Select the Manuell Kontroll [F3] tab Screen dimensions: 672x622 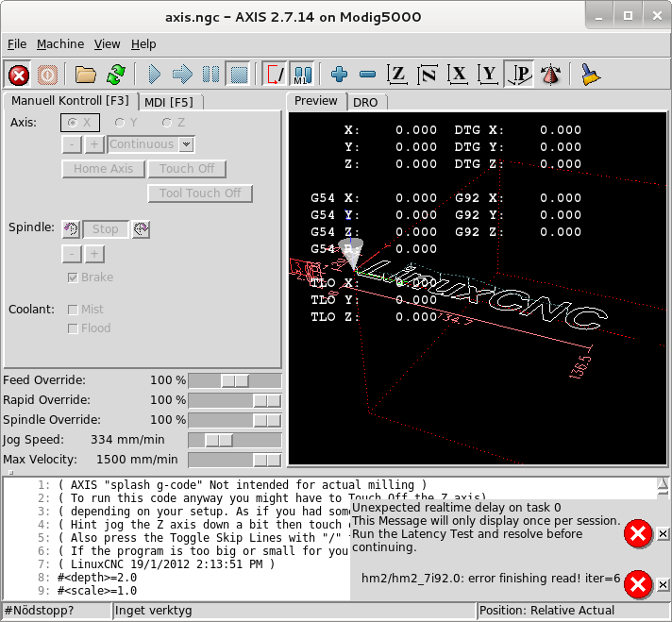(x=70, y=101)
